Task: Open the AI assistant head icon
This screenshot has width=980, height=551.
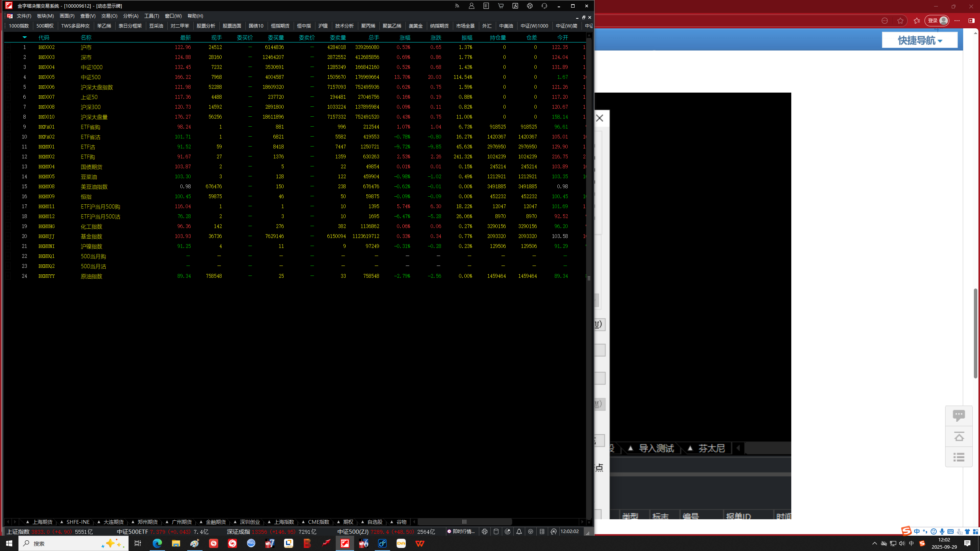Action: point(554,531)
